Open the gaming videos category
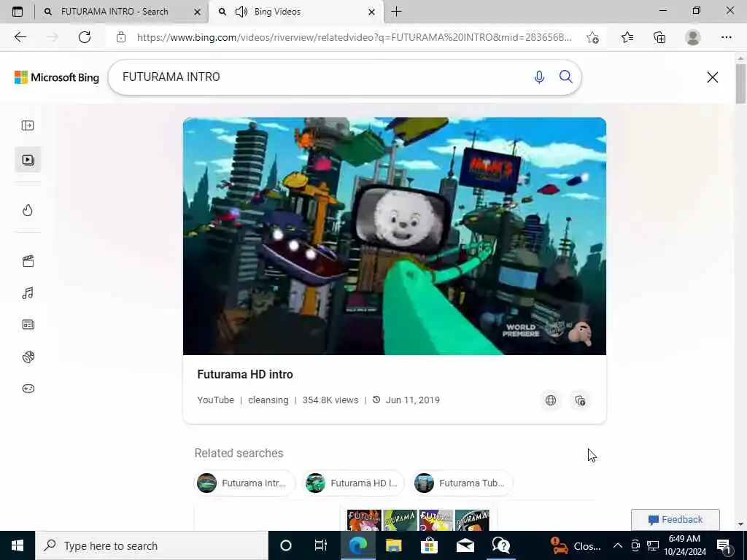The width and height of the screenshot is (747, 560). (28, 389)
